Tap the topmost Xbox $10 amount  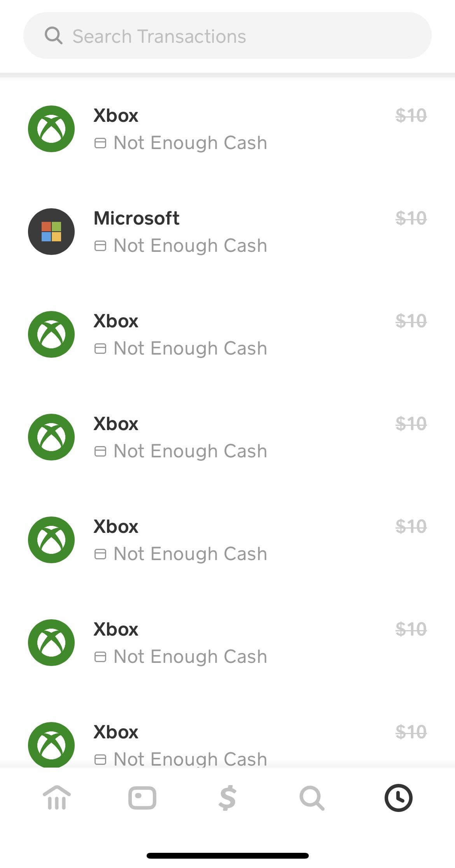[x=411, y=116]
